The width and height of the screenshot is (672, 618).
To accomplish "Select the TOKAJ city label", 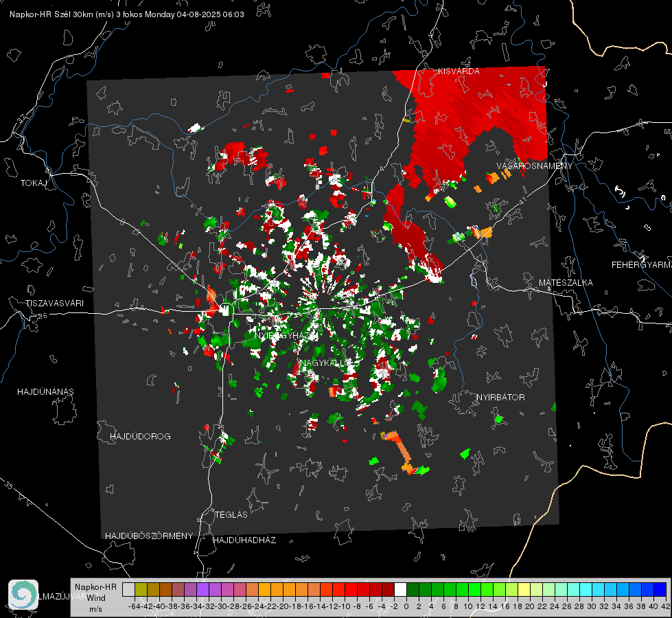I will [34, 183].
